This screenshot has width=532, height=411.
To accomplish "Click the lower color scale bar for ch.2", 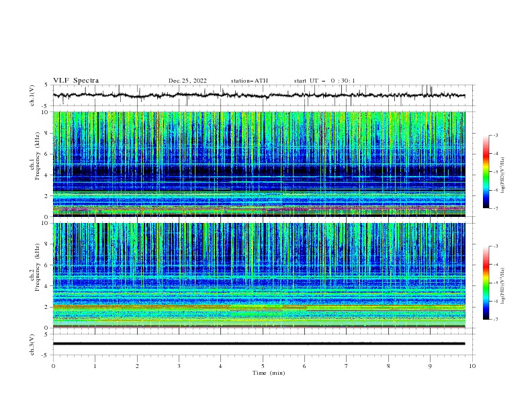I will coord(486,283).
